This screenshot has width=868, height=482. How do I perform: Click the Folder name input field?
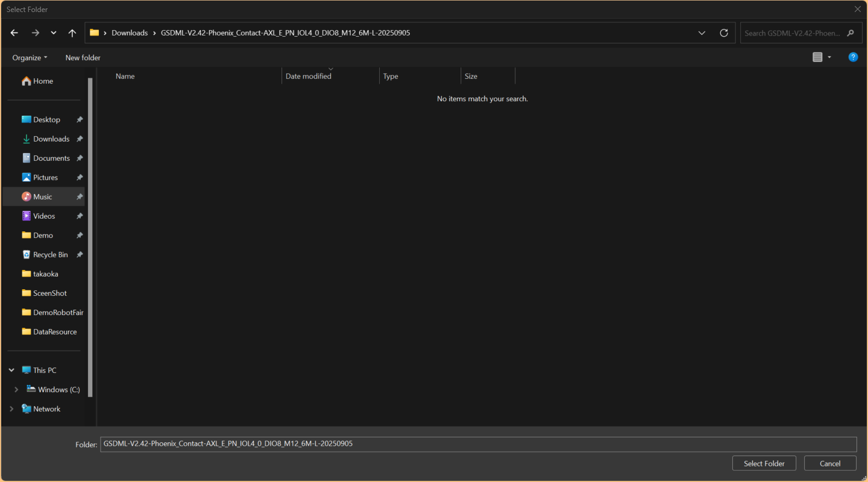(x=477, y=444)
